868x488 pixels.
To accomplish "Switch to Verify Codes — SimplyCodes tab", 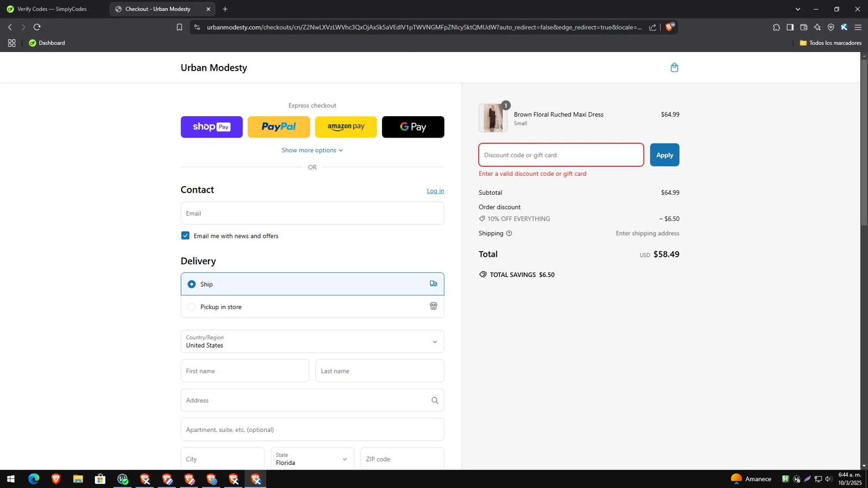I will click(x=53, y=9).
